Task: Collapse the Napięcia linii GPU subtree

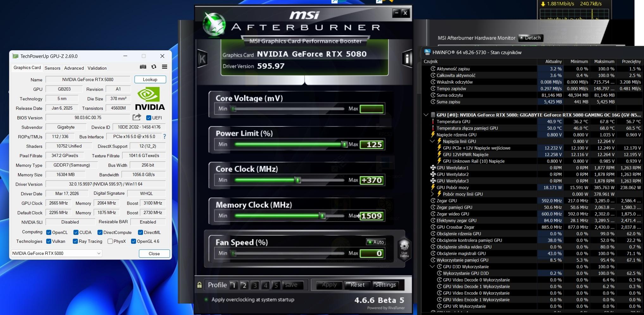Action: click(432, 141)
